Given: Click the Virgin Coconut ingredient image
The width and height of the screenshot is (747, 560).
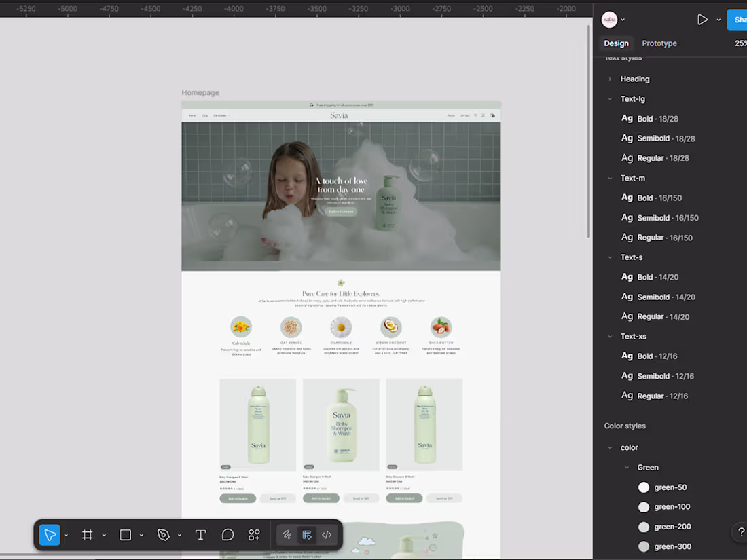Looking at the screenshot, I should (x=391, y=326).
